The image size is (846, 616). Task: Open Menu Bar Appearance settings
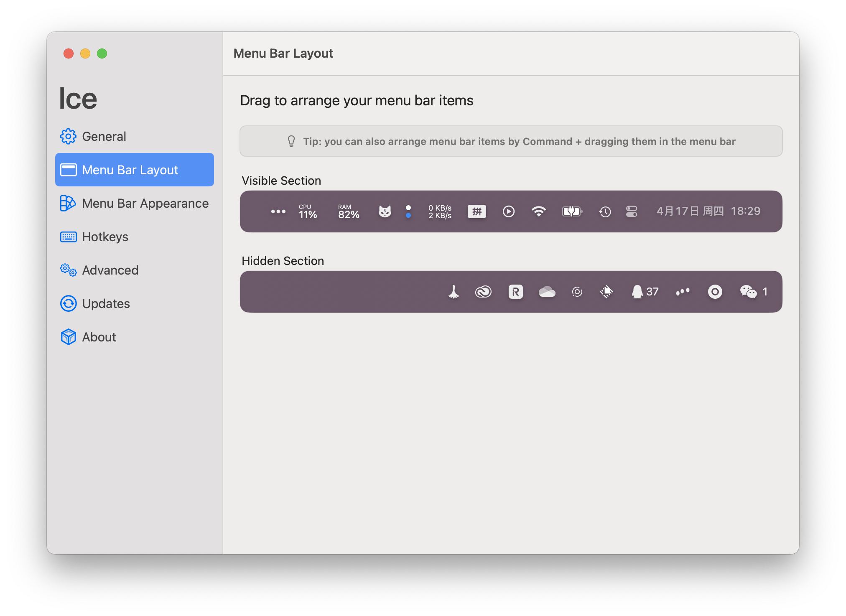coord(145,203)
